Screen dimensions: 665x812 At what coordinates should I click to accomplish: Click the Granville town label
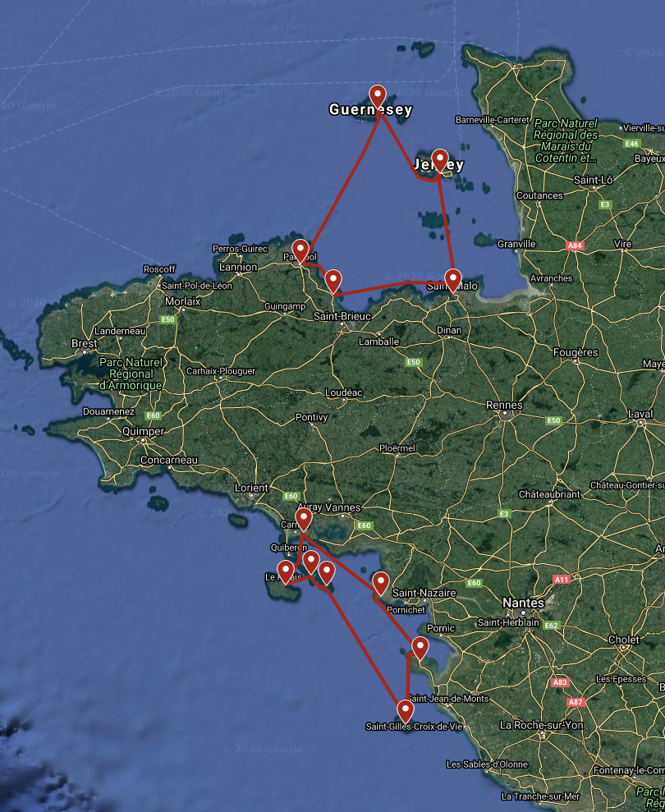tap(516, 244)
